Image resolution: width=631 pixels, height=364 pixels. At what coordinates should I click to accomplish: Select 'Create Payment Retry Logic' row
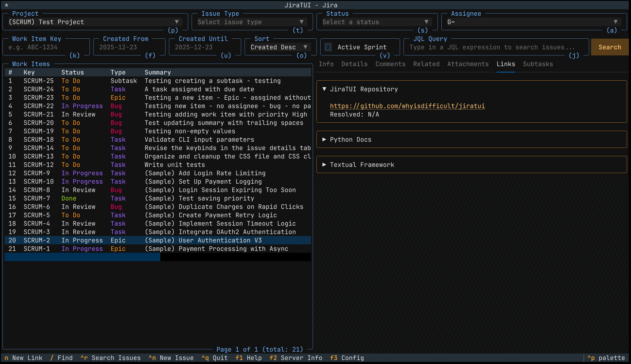tap(158, 215)
